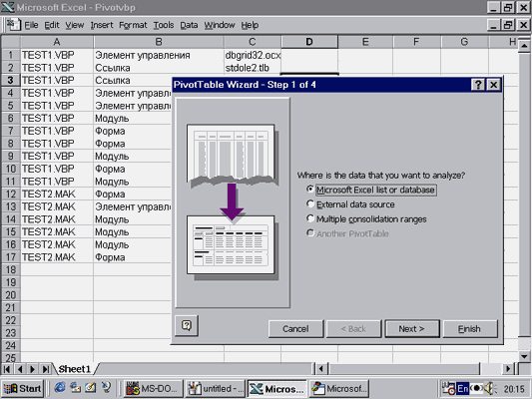The image size is (532, 399).
Task: Open the Insert menu
Action: [102, 25]
